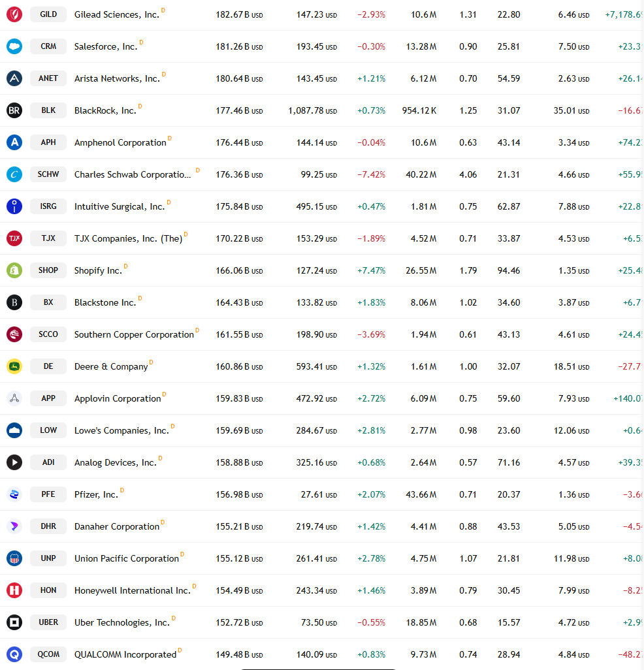Viewport: 644px width, 670px height.
Task: Click the Charles Schwab logo icon
Action: point(14,174)
